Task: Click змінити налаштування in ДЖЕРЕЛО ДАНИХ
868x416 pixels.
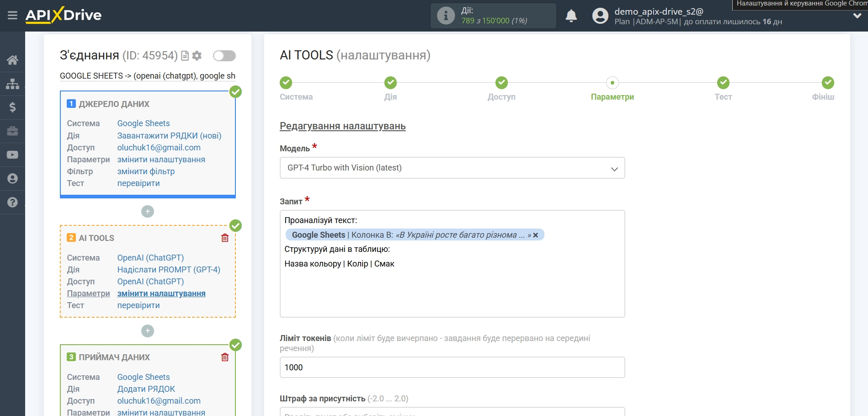Action: [161, 160]
